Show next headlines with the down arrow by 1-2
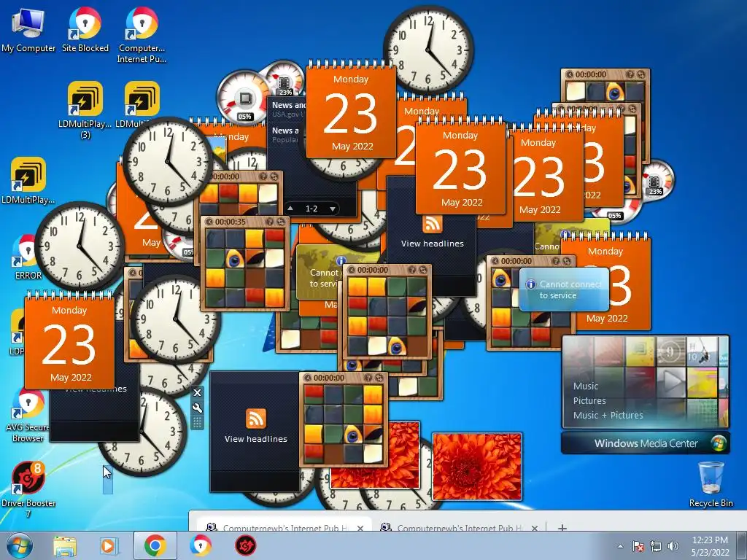 coord(332,209)
